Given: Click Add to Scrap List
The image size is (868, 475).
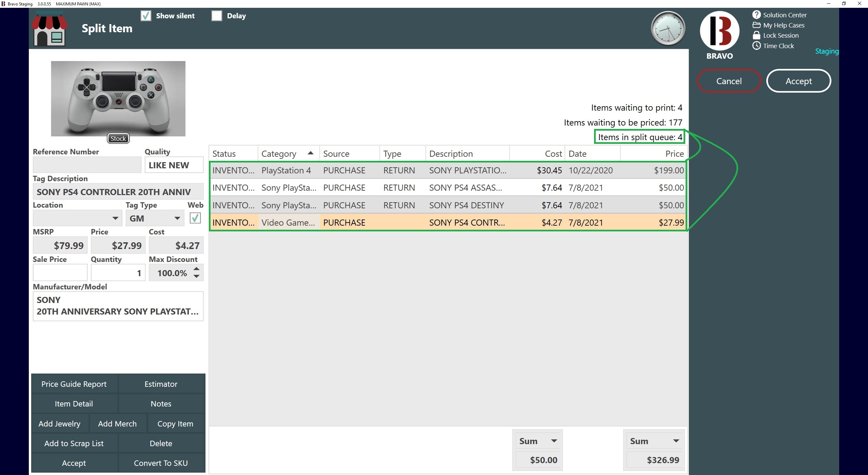Looking at the screenshot, I should click(x=74, y=443).
